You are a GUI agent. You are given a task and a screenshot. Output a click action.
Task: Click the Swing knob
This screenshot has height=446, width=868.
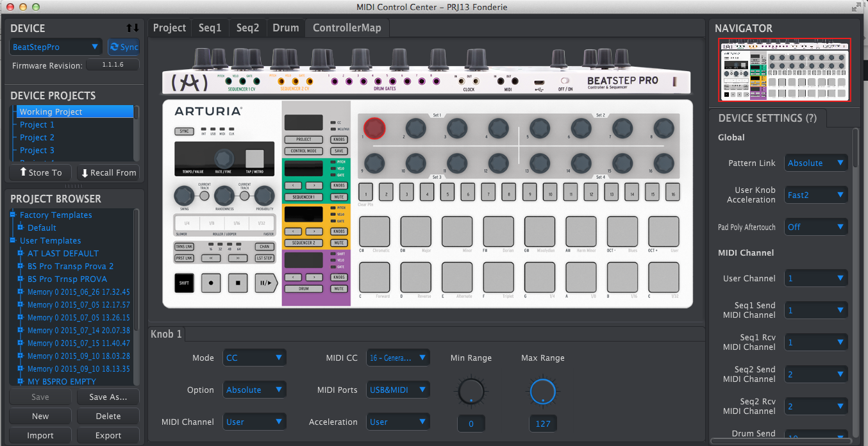tap(183, 196)
